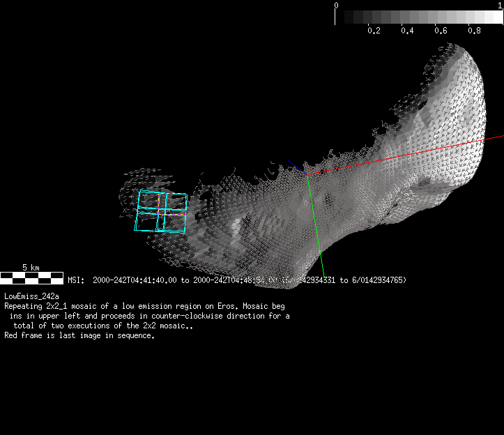Image resolution: width=504 pixels, height=435 pixels.
Task: Click the '0.6' legend tick label
Action: tap(441, 31)
